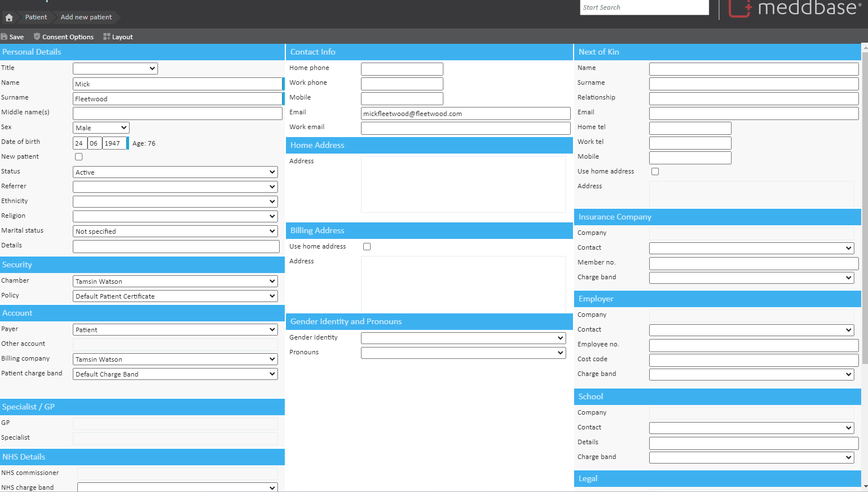Screen dimensions: 868x492
Task: Click the Sex dropdown showing Male
Action: coord(101,128)
